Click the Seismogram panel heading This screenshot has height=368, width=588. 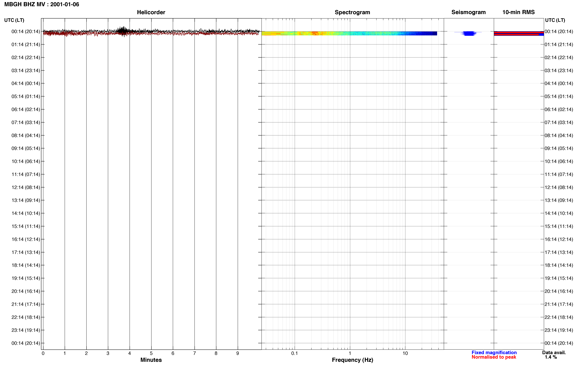468,12
